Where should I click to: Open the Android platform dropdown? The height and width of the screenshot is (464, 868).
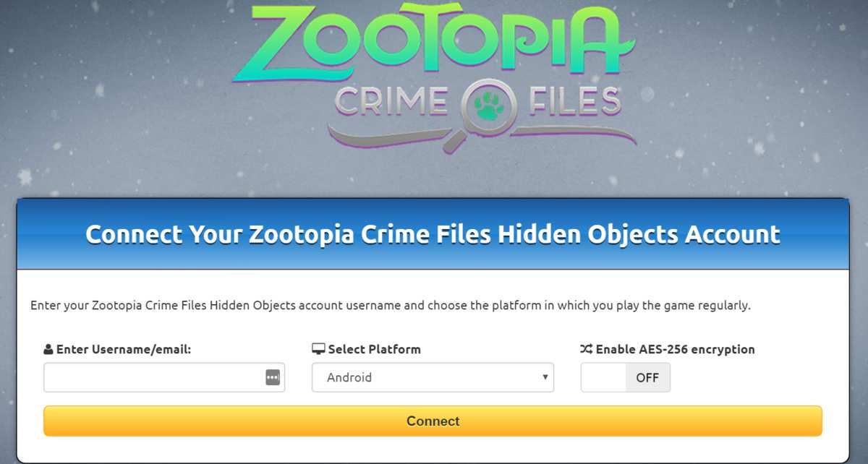433,377
